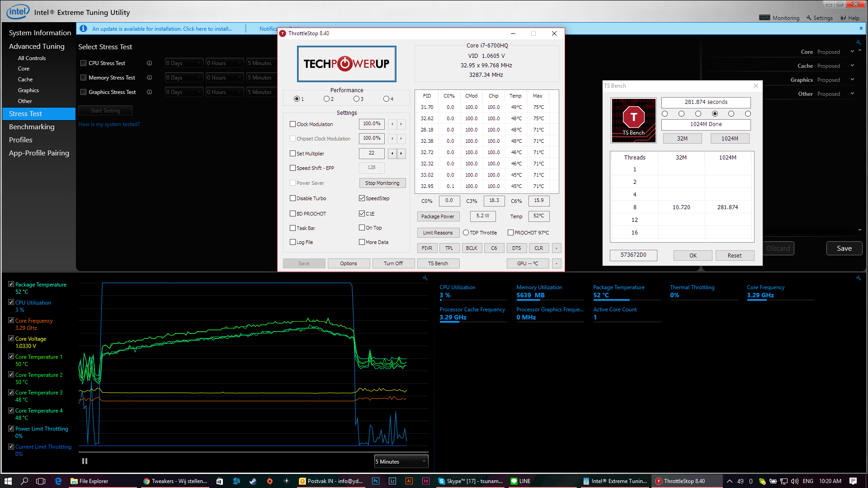Screen dimensions: 868x488
Task: Open Advanced Tuning section
Action: tap(37, 47)
